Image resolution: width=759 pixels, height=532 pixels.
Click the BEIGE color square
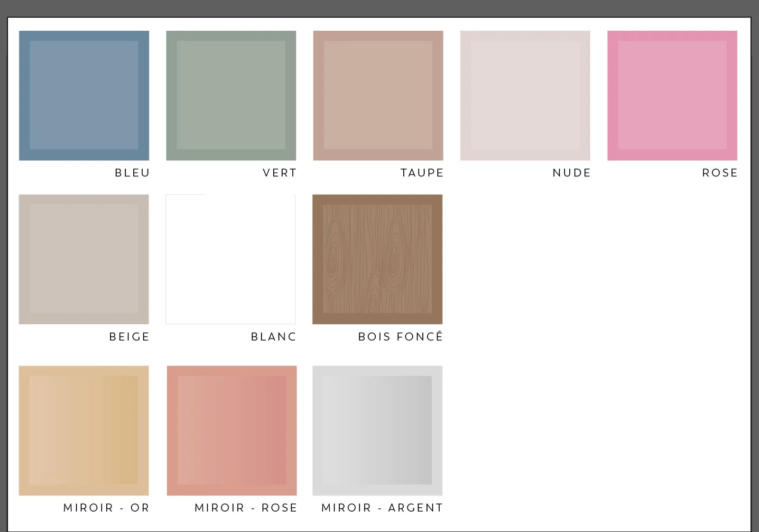click(x=84, y=259)
